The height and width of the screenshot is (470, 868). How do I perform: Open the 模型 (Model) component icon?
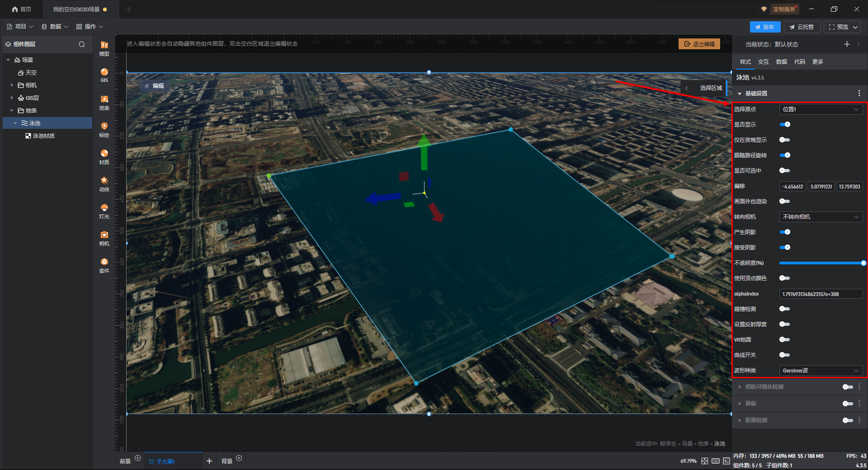pyautogui.click(x=104, y=48)
